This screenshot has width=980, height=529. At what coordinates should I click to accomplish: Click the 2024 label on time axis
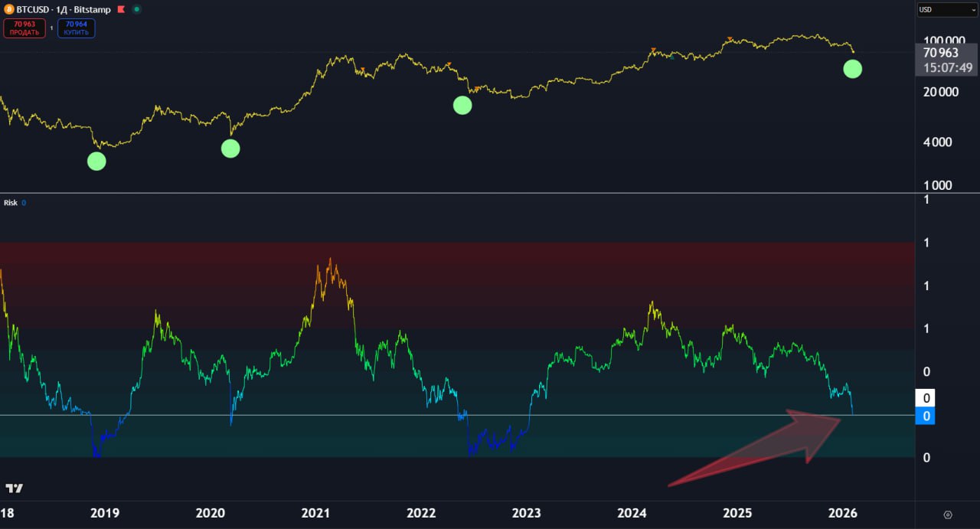click(x=632, y=513)
